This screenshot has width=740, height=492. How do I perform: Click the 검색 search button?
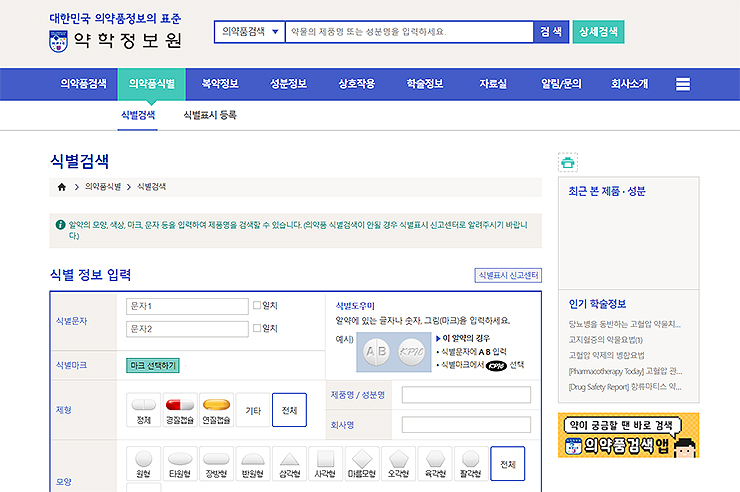point(551,32)
